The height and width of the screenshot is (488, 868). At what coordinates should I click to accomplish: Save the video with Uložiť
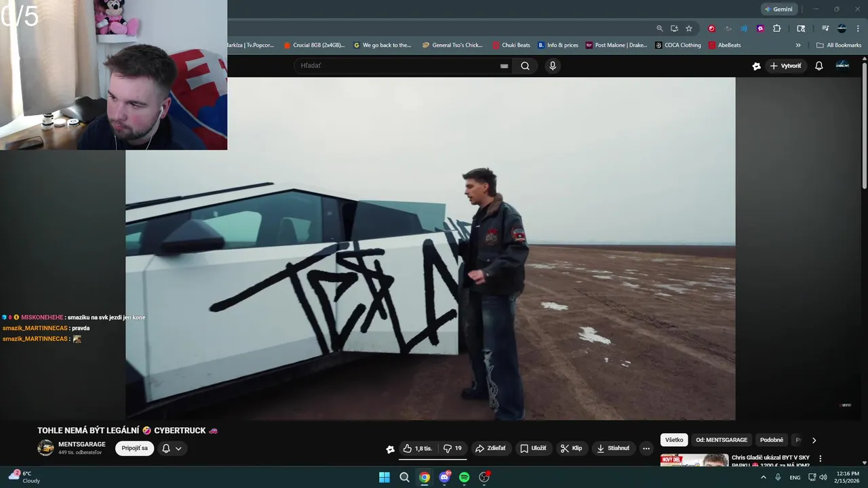coord(533,448)
